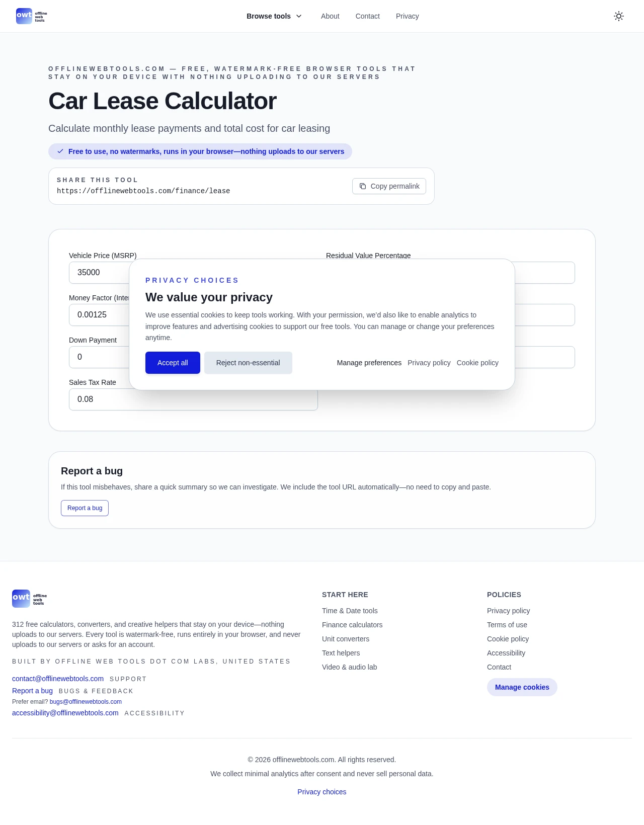Reject non-essential cookies
644x825 pixels.
248,363
